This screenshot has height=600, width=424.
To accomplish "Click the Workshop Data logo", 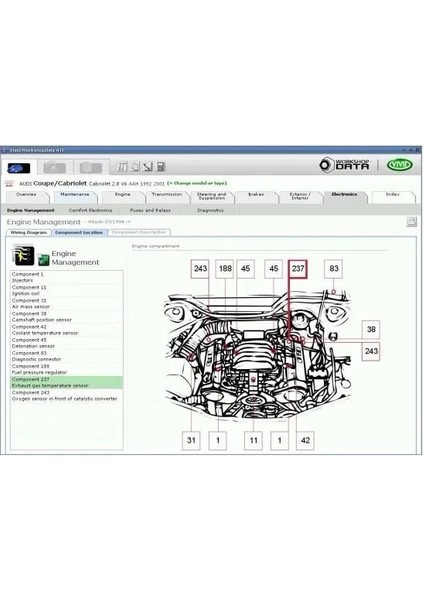I will [x=344, y=165].
